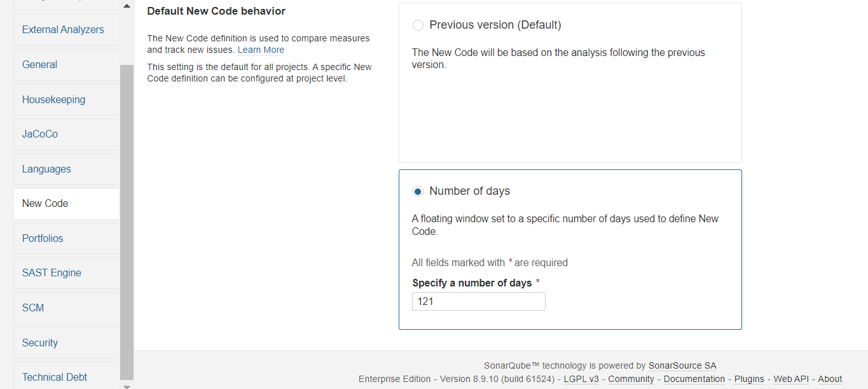Select the New Code settings tab
This screenshot has height=389, width=868.
[x=45, y=204]
